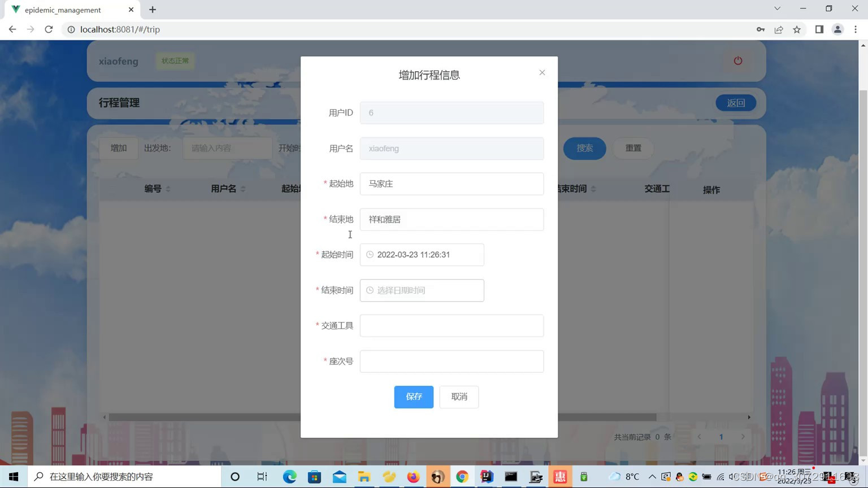Click the red power logout icon

click(737, 60)
